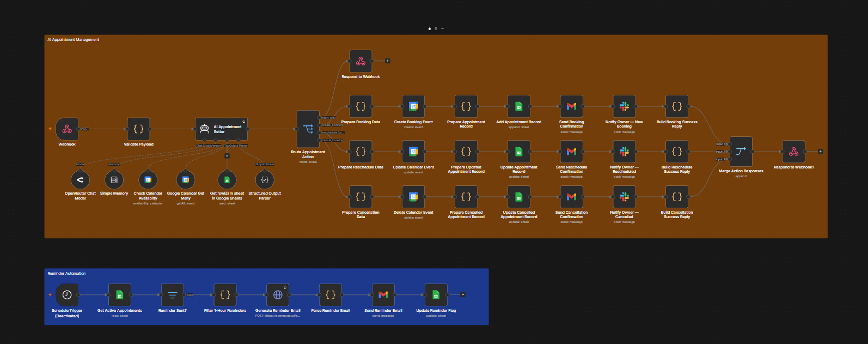Open Get row(s) in sheet node
This screenshot has width=868, height=344.
tap(227, 180)
